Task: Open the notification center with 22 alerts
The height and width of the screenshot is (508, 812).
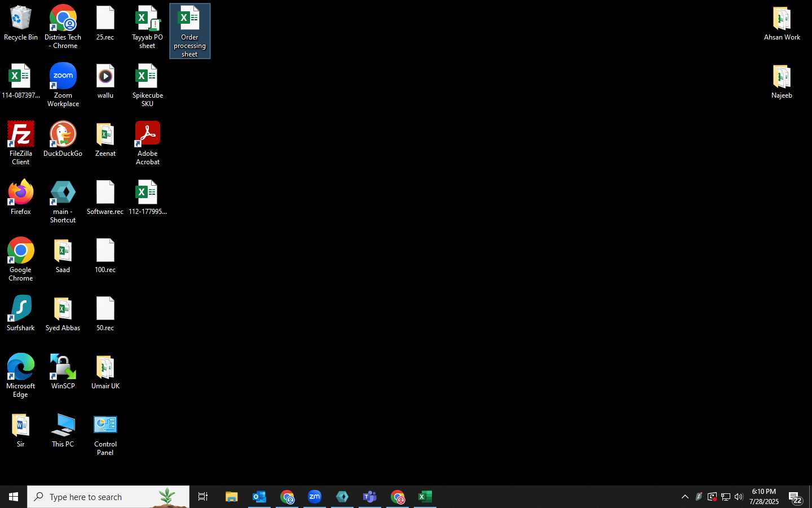Action: click(x=796, y=497)
